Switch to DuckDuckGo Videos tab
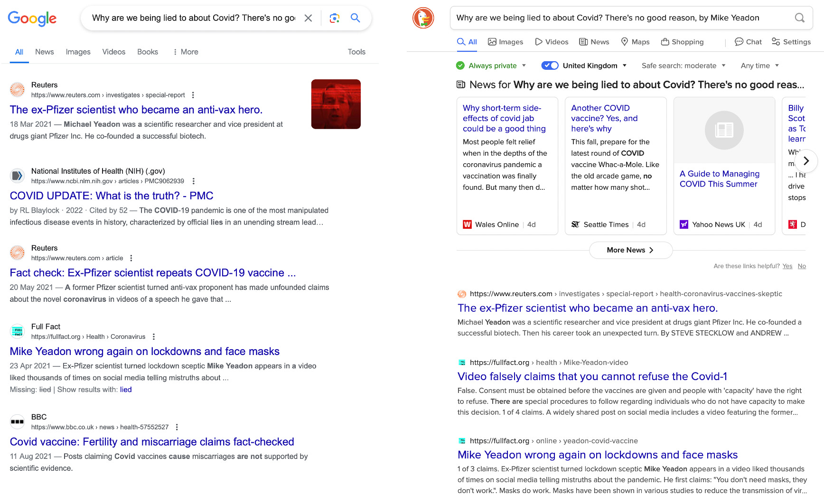The image size is (824, 504). pos(552,42)
